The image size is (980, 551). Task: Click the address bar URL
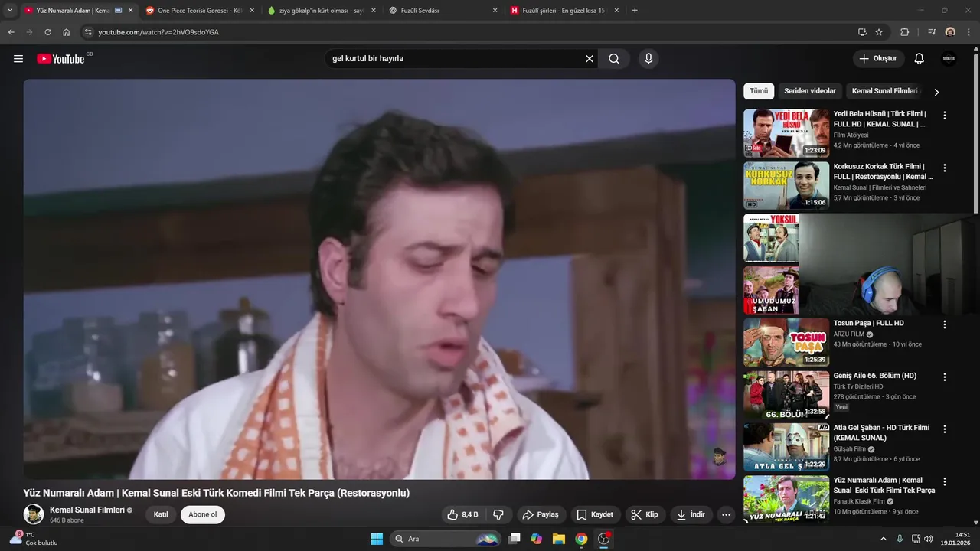(158, 32)
